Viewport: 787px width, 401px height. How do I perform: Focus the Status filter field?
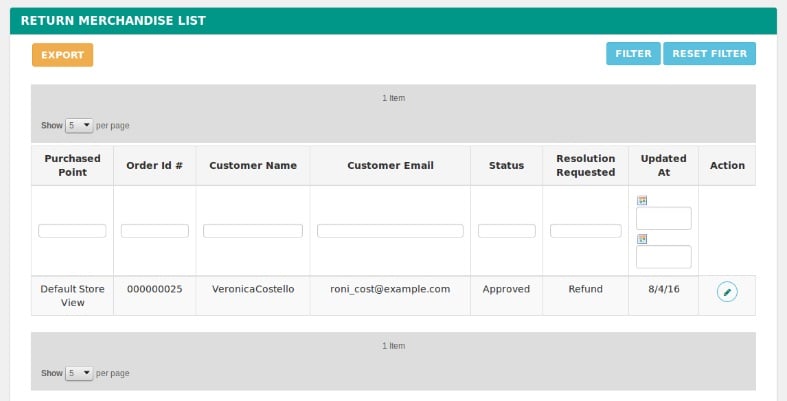tap(506, 231)
